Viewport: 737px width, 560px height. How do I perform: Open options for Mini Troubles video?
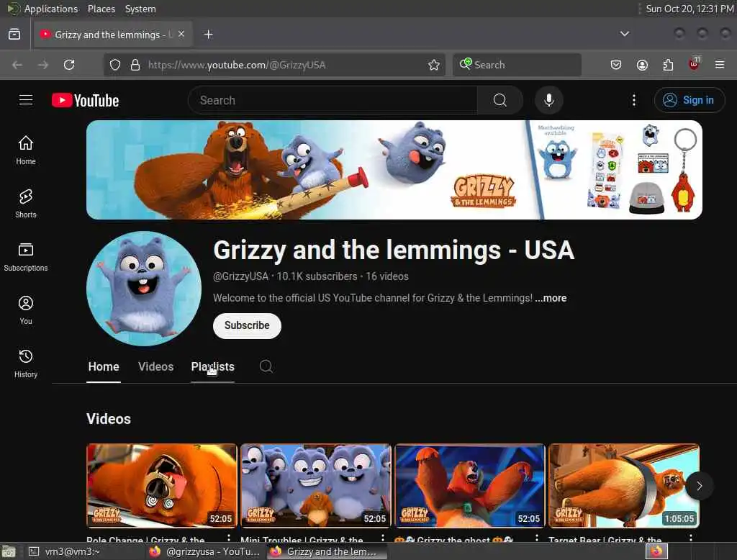[x=383, y=538]
